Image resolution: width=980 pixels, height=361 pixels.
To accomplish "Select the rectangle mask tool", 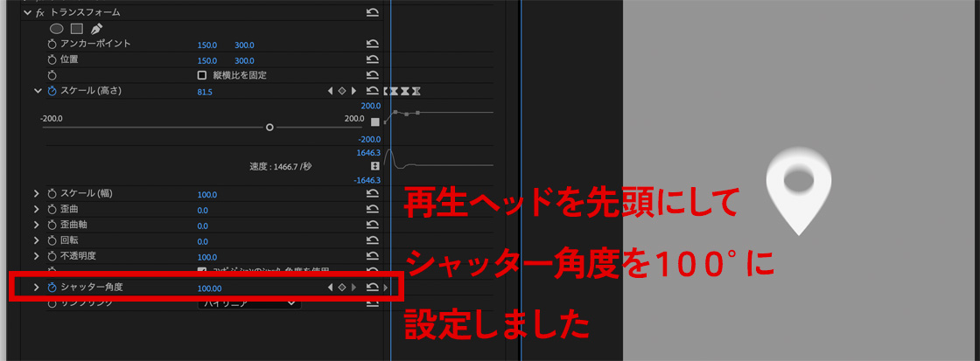I will 76,28.
